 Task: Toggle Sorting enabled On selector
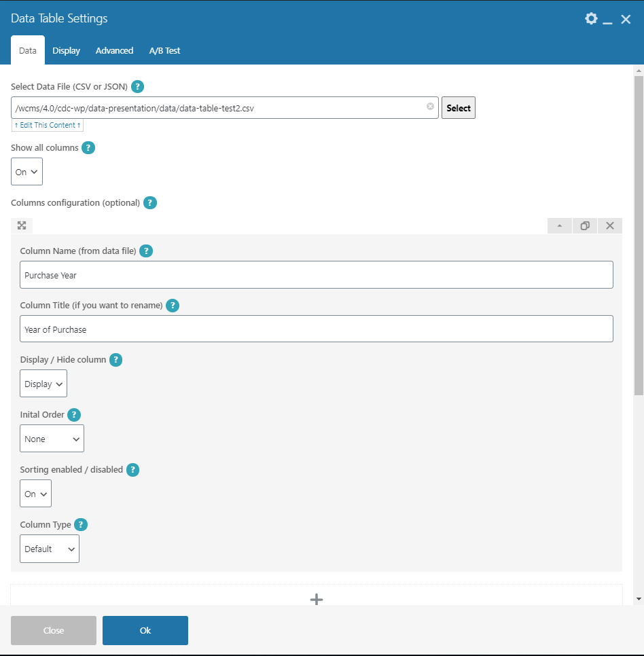[35, 494]
